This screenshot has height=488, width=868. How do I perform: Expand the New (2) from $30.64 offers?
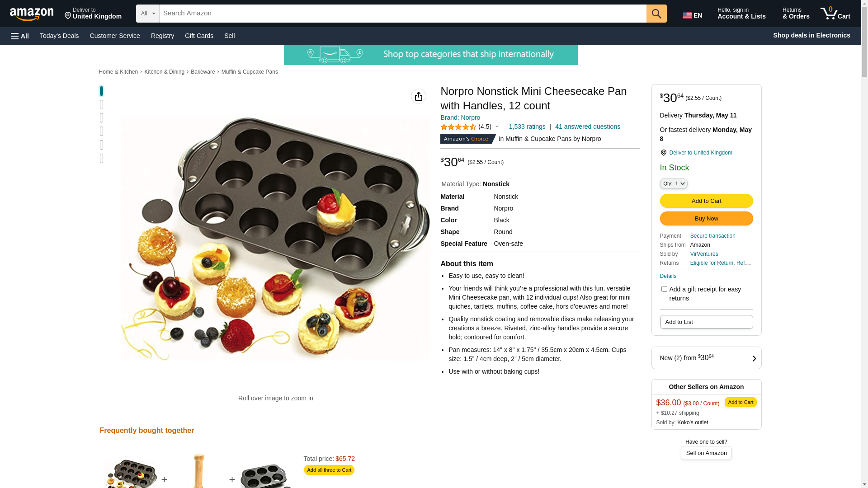pyautogui.click(x=706, y=358)
